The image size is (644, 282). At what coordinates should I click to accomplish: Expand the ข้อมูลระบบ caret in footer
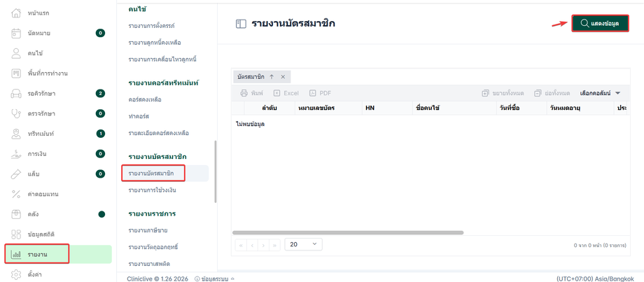tap(233, 279)
